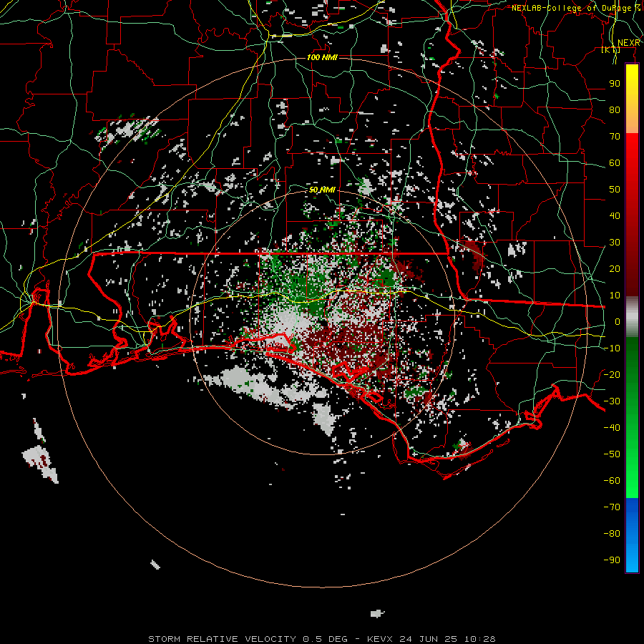Select the -60 value on velocity scale
This screenshot has height=644, width=644.
tap(612, 481)
